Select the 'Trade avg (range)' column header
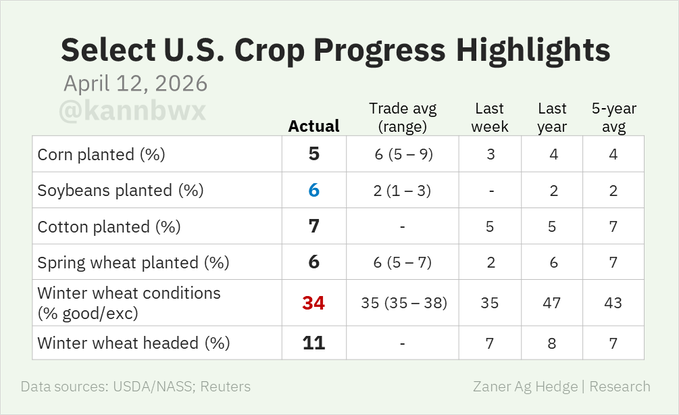 [402, 117]
